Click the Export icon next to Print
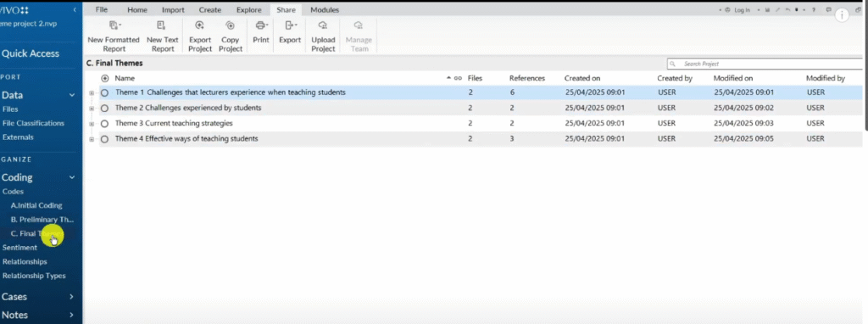The width and height of the screenshot is (868, 324). coord(290,25)
